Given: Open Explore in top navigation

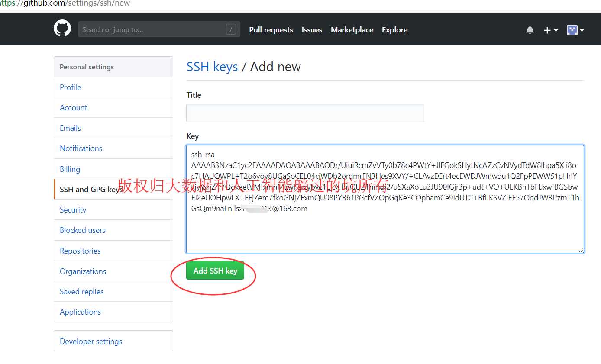Looking at the screenshot, I should coord(394,30).
